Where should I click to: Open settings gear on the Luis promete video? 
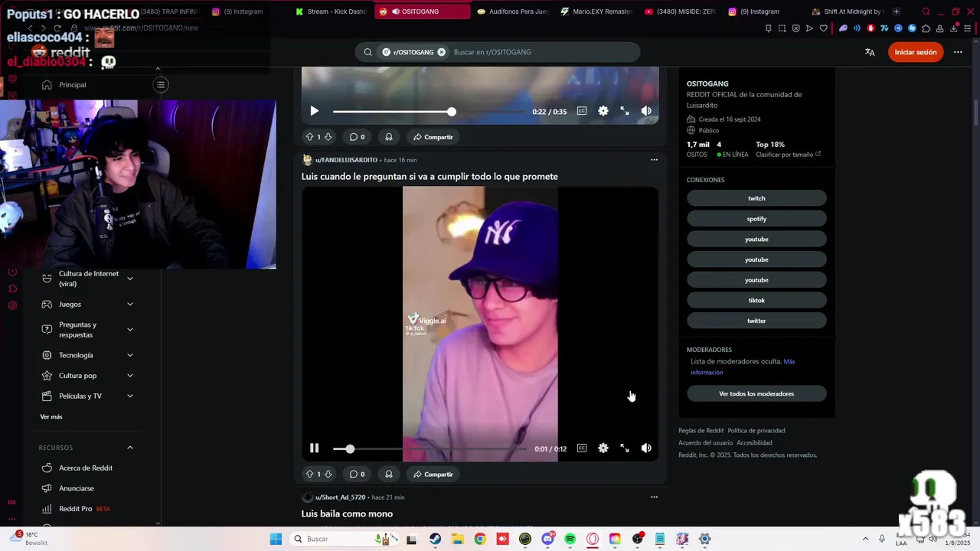603,448
